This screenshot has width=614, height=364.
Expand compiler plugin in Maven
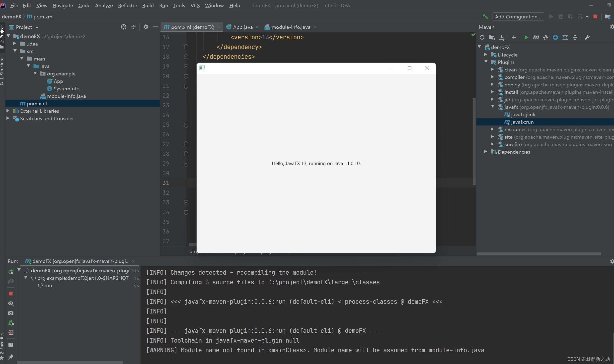point(492,77)
